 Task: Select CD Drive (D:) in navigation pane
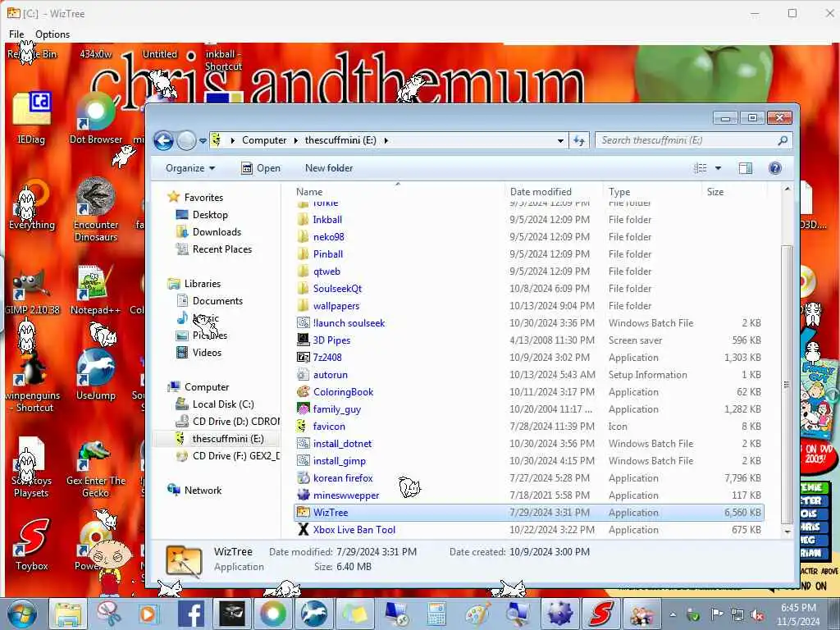(235, 422)
